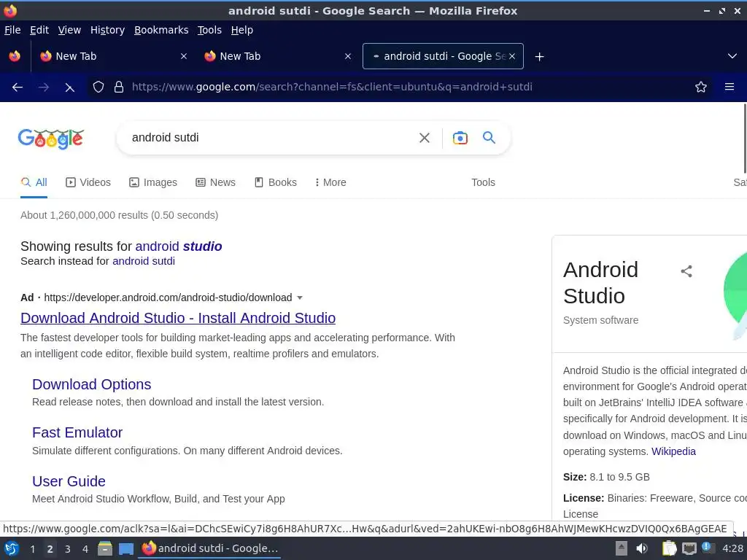
Task: Switch to Images results
Action: pos(153,182)
